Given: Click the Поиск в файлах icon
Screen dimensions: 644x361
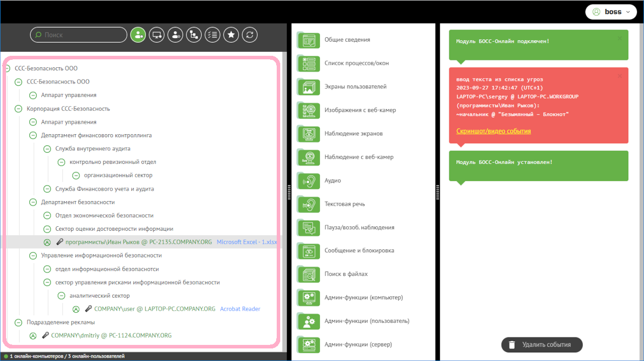Looking at the screenshot, I should tap(308, 274).
